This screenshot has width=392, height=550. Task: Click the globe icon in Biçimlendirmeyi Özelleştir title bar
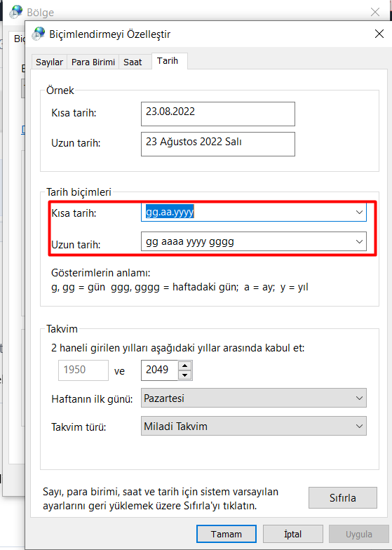[38, 34]
